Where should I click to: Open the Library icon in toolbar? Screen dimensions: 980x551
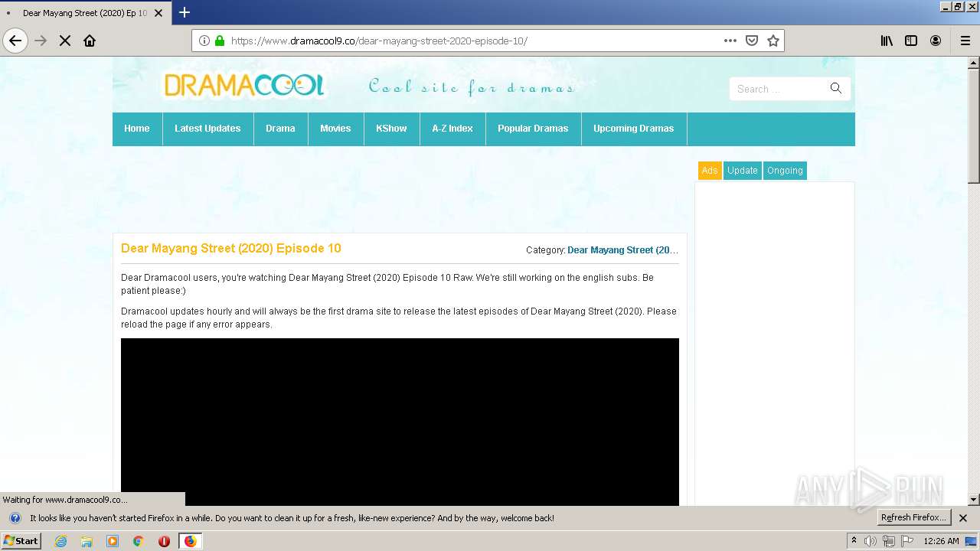click(x=887, y=41)
